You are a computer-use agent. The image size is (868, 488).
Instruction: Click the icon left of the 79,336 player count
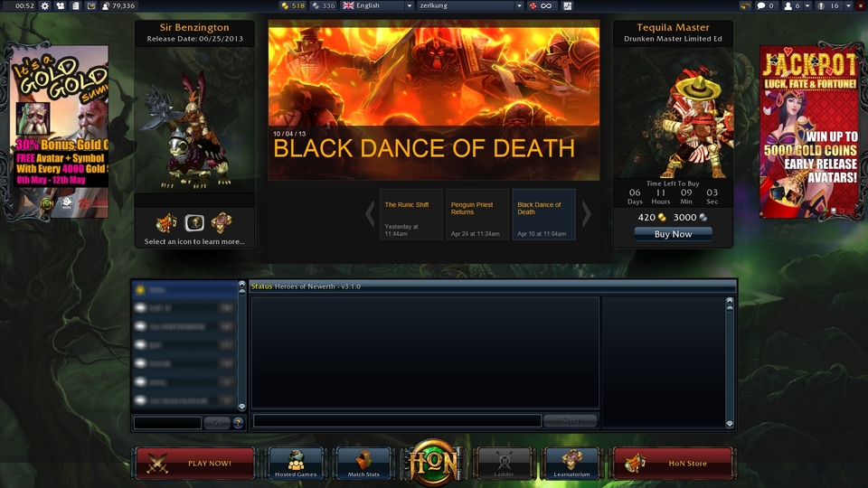[x=91, y=5]
